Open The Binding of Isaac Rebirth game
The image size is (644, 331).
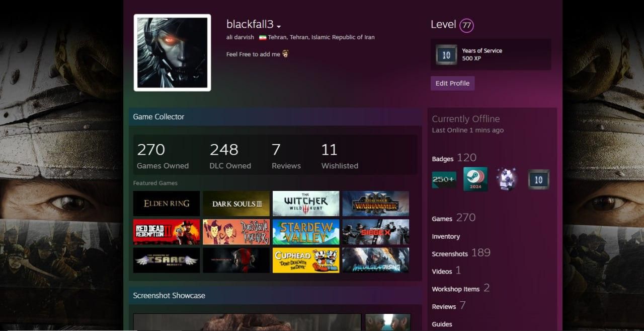(167, 260)
